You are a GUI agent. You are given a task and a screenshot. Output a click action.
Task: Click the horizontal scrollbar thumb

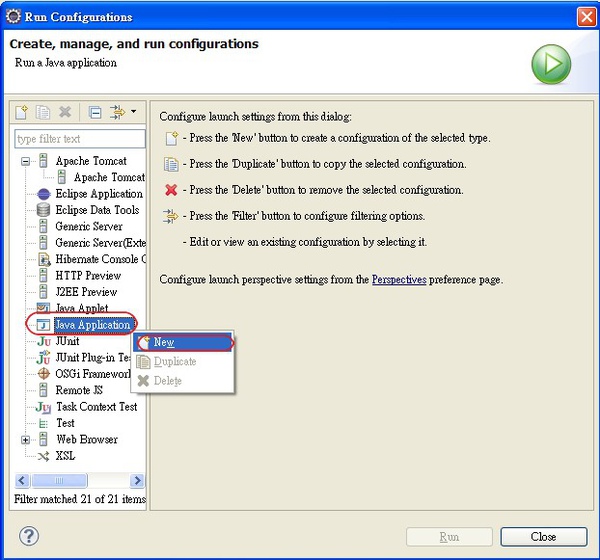tap(59, 480)
